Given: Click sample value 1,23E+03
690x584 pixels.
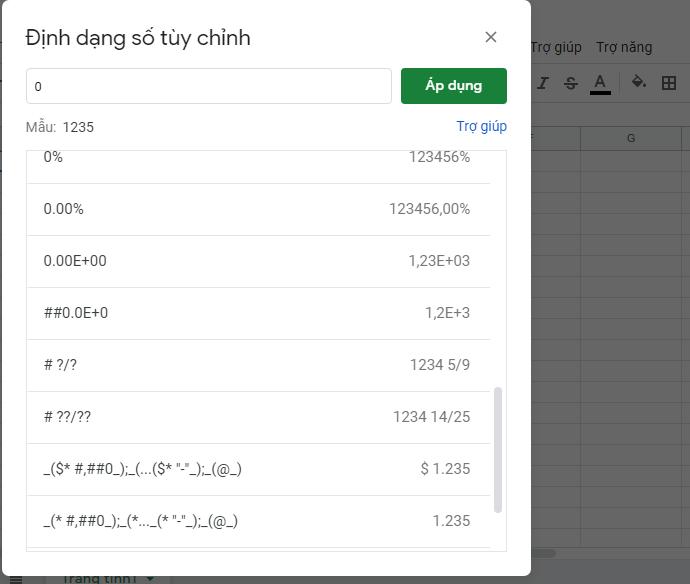Looking at the screenshot, I should tap(439, 261).
